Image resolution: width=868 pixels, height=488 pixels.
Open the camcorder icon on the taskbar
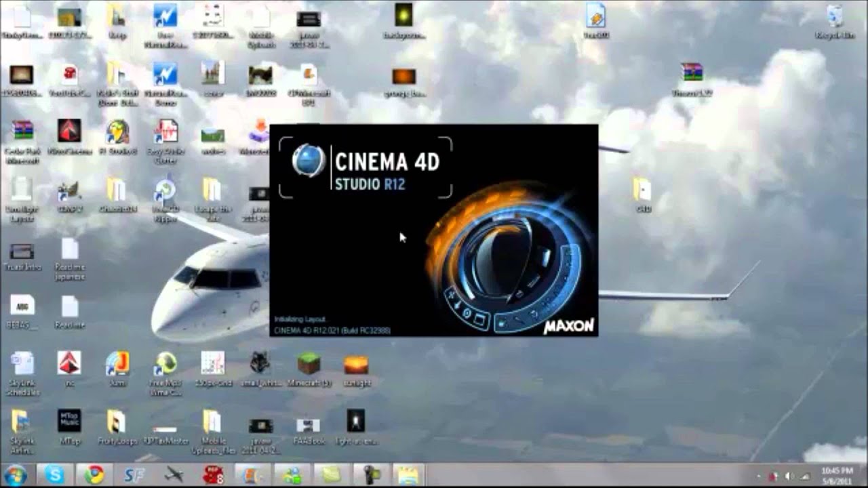[x=371, y=475]
